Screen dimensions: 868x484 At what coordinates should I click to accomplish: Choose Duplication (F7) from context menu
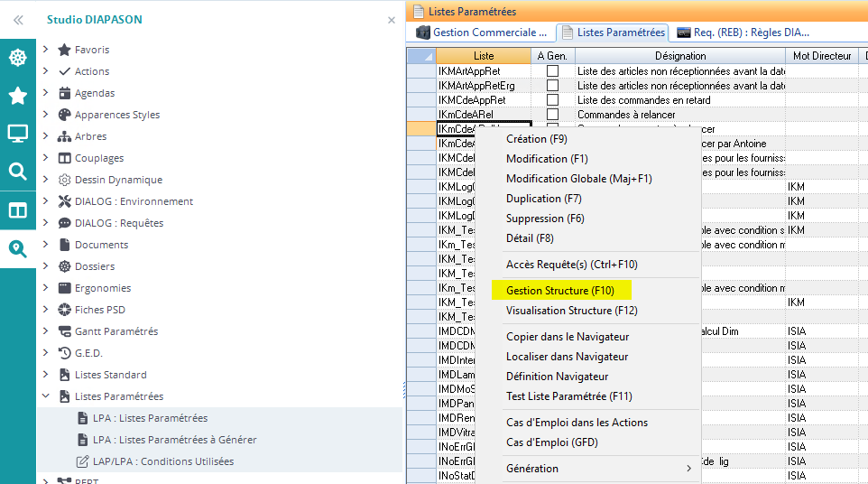(543, 199)
